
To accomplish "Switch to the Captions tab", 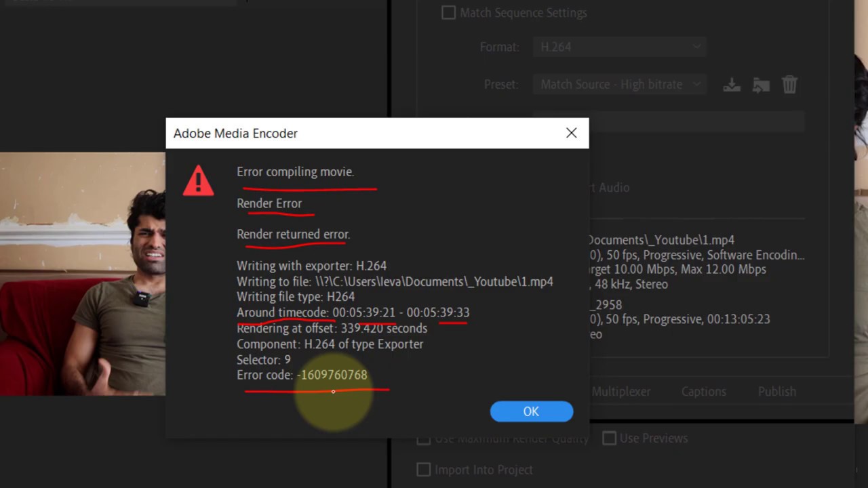I will point(703,391).
